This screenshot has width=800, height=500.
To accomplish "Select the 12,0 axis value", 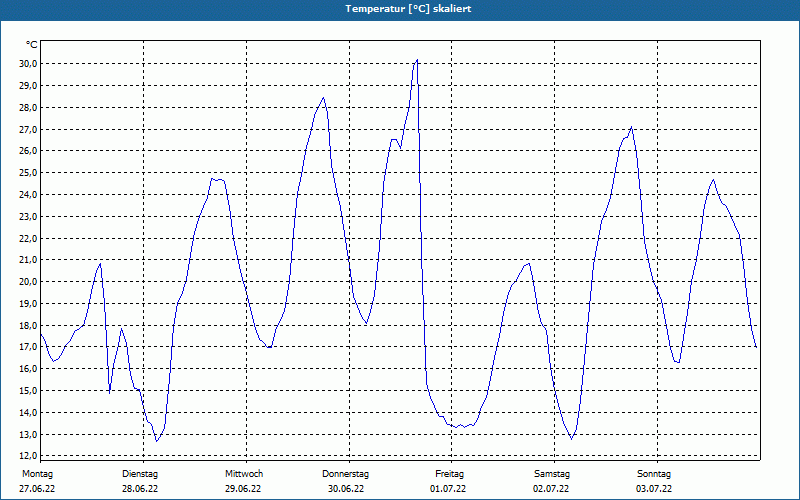I will (27, 456).
